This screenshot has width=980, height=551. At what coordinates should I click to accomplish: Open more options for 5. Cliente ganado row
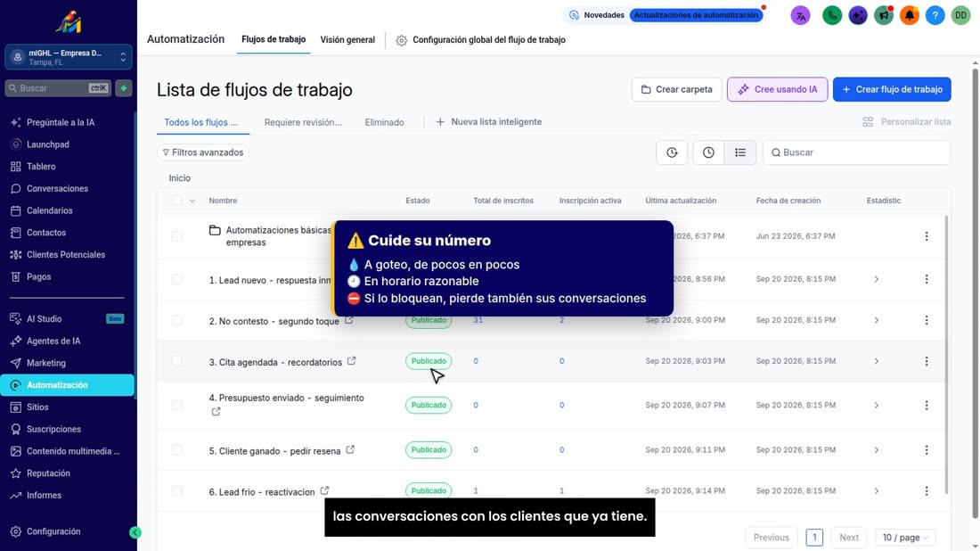tap(927, 449)
